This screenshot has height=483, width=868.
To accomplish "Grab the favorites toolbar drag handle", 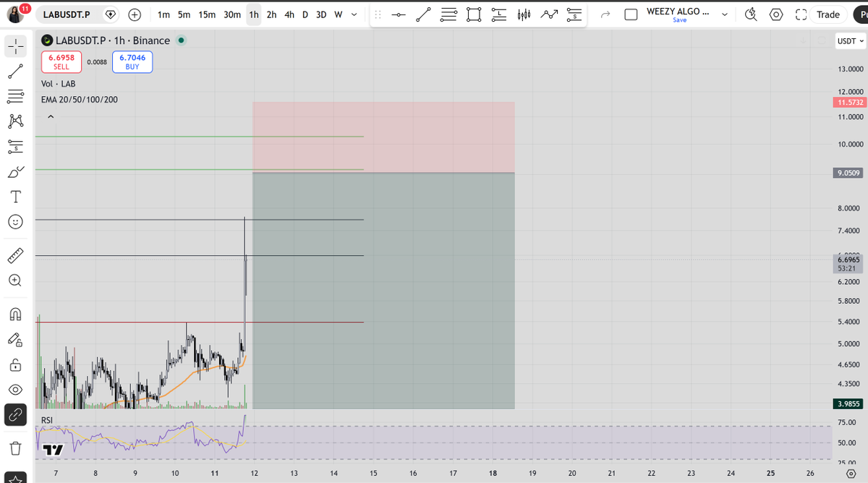I will tap(378, 14).
